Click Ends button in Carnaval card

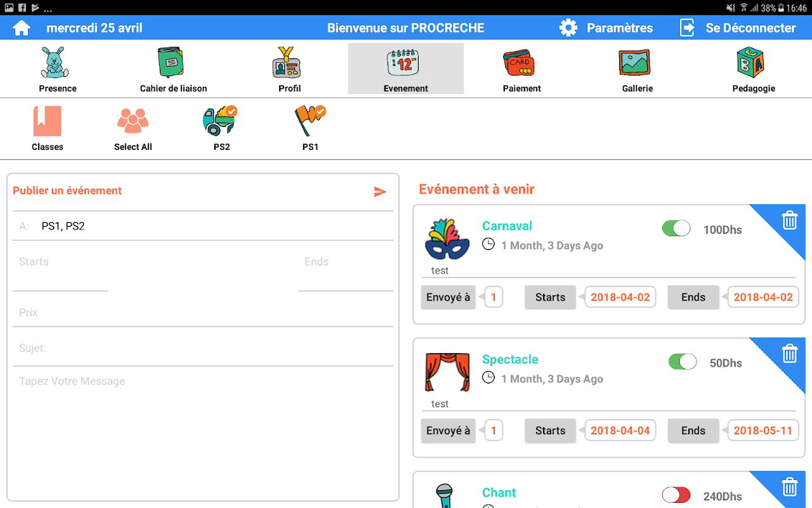coord(693,297)
